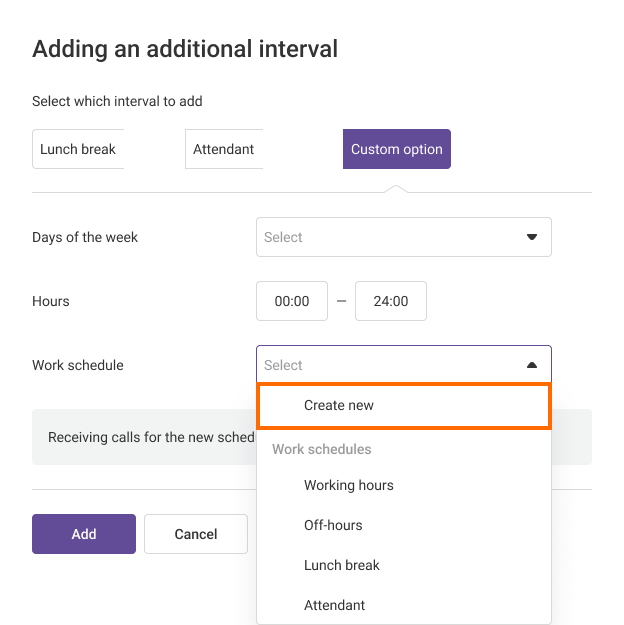This screenshot has width=624, height=625.
Task: Select Working hours from the dropdown list
Action: pyautogui.click(x=349, y=485)
